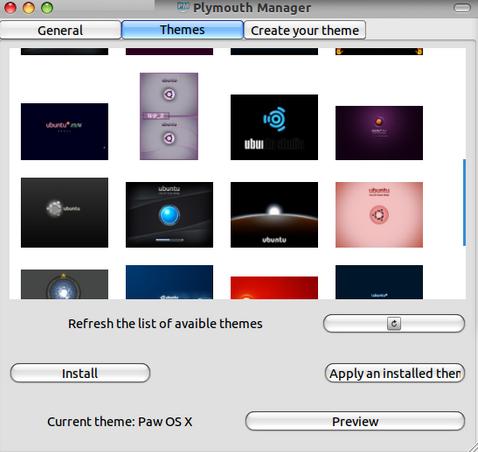Screen dimensions: 478x452
Task: Pick the red gradient theme thumbnail
Action: click(274, 288)
